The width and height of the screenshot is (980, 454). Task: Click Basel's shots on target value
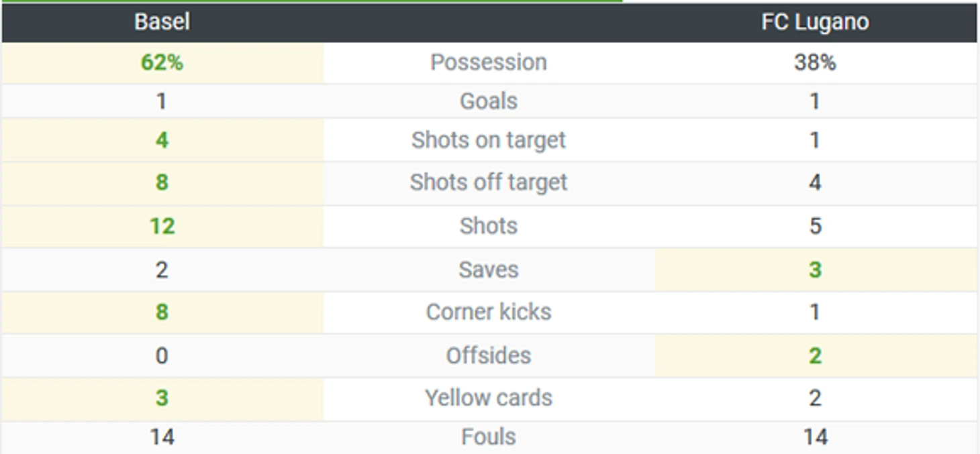pyautogui.click(x=162, y=140)
